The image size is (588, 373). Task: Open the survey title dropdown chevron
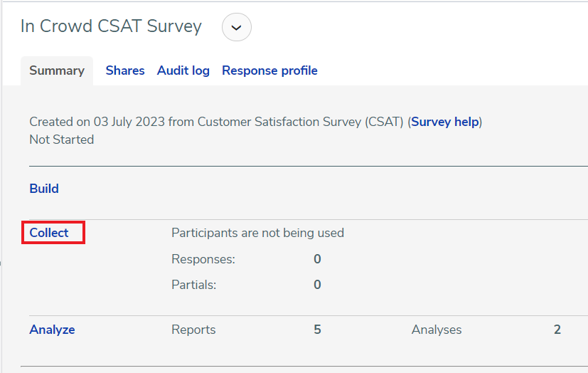237,28
